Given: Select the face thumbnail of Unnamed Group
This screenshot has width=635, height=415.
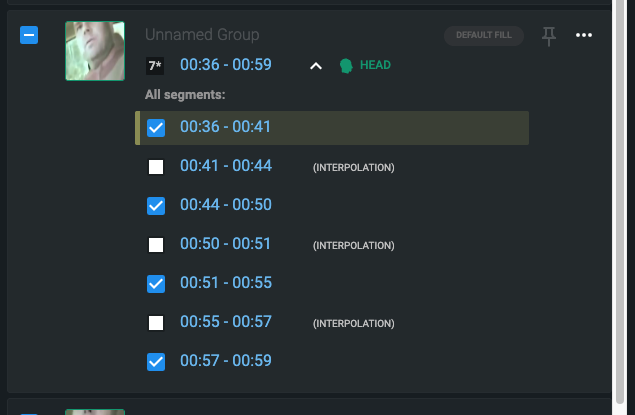Looking at the screenshot, I should [95, 51].
